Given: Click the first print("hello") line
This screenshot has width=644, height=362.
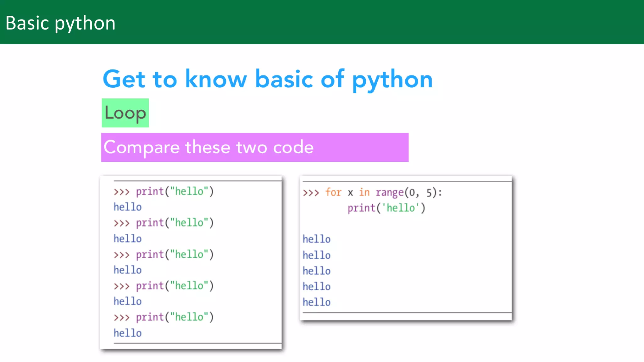Looking at the screenshot, I should (164, 191).
